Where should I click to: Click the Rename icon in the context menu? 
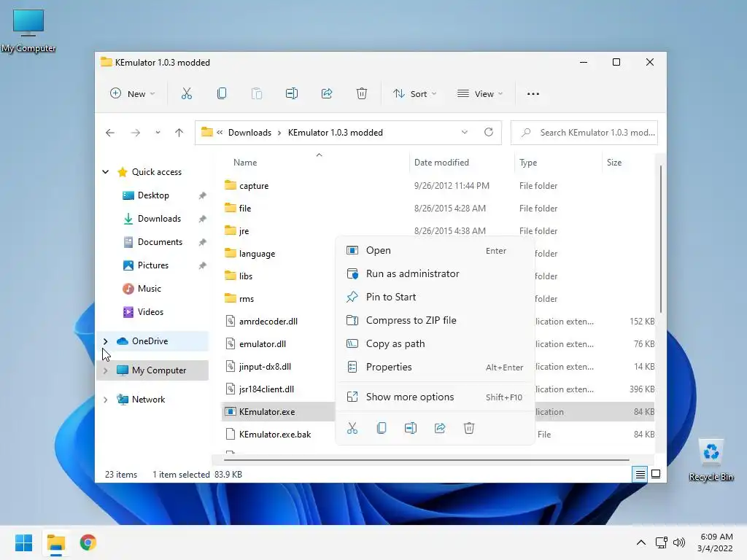point(411,428)
